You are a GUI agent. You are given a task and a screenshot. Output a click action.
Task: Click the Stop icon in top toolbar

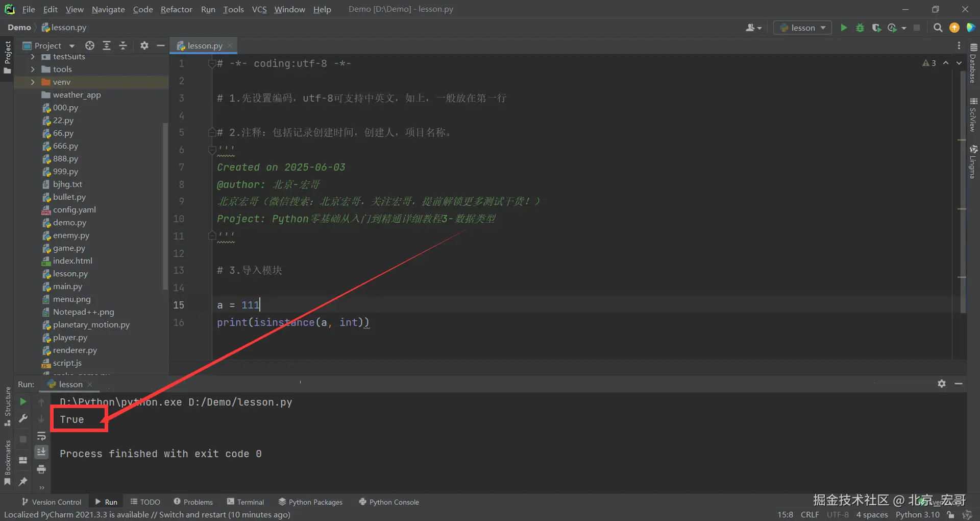pos(917,28)
